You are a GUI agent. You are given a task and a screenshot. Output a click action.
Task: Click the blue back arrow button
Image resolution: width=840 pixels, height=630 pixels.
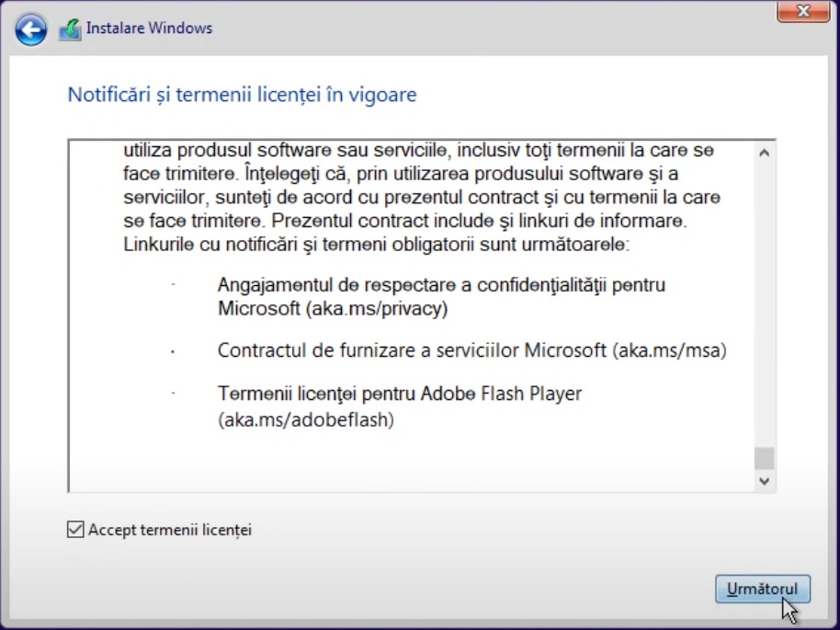pos(30,30)
